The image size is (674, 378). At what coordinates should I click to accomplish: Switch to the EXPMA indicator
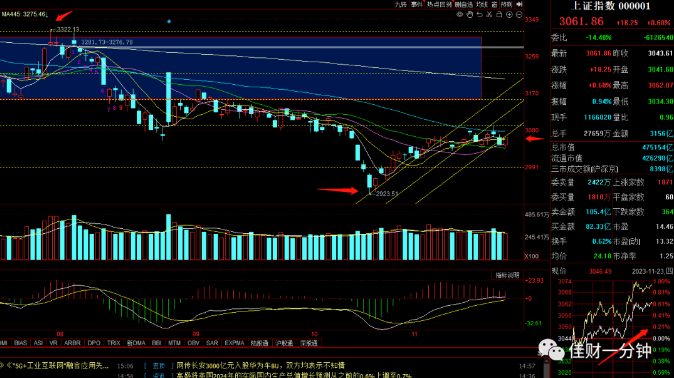(234, 343)
